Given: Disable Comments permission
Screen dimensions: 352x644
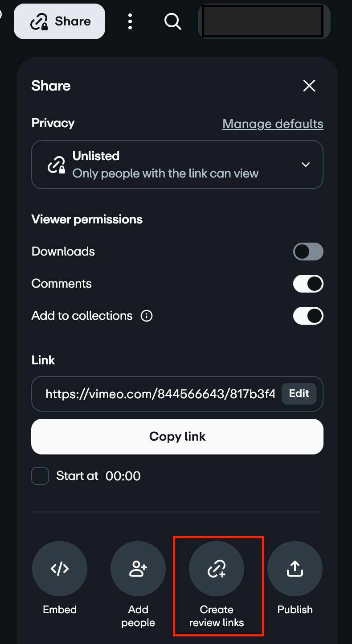Looking at the screenshot, I should (x=308, y=284).
